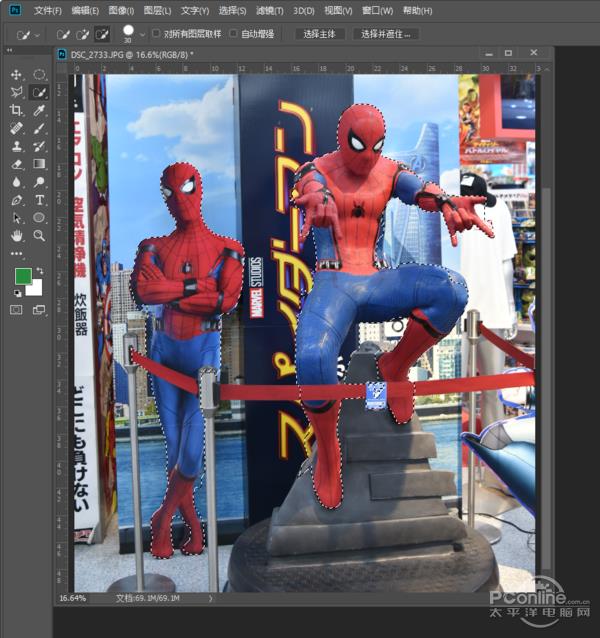Open the 滤镜(T) menu

(270, 11)
